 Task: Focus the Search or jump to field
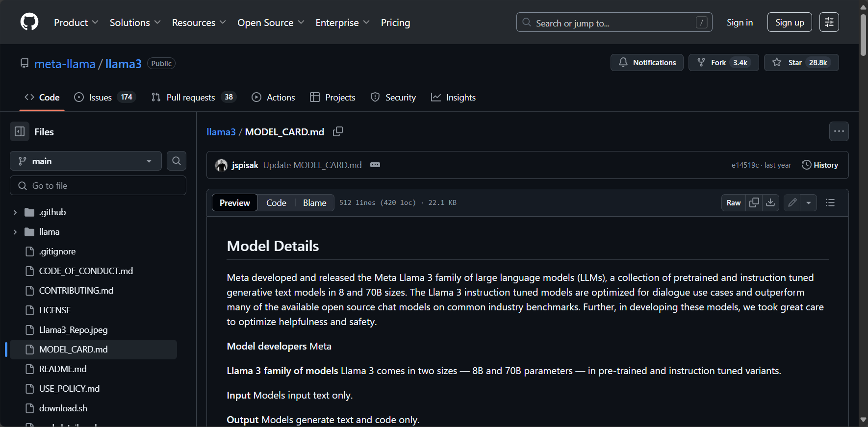pyautogui.click(x=614, y=22)
